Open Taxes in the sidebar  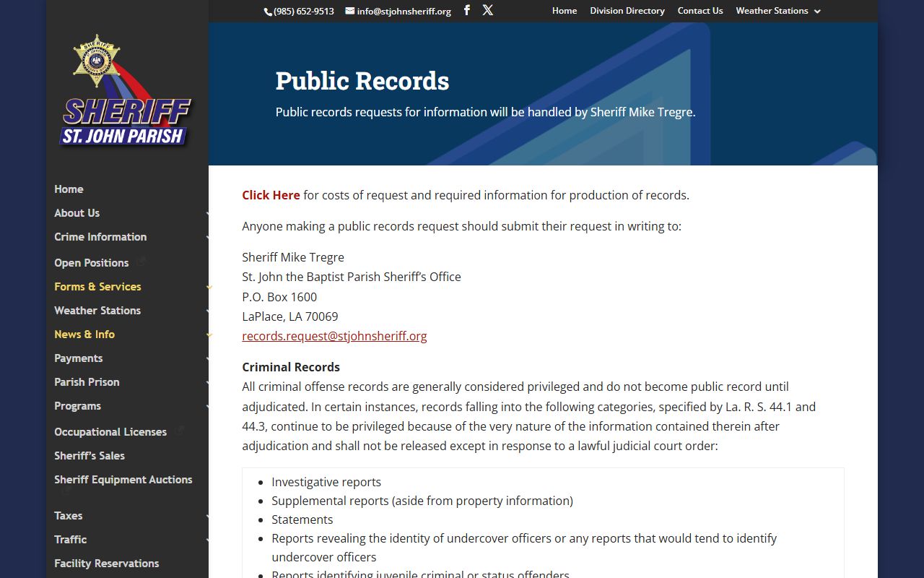[68, 516]
